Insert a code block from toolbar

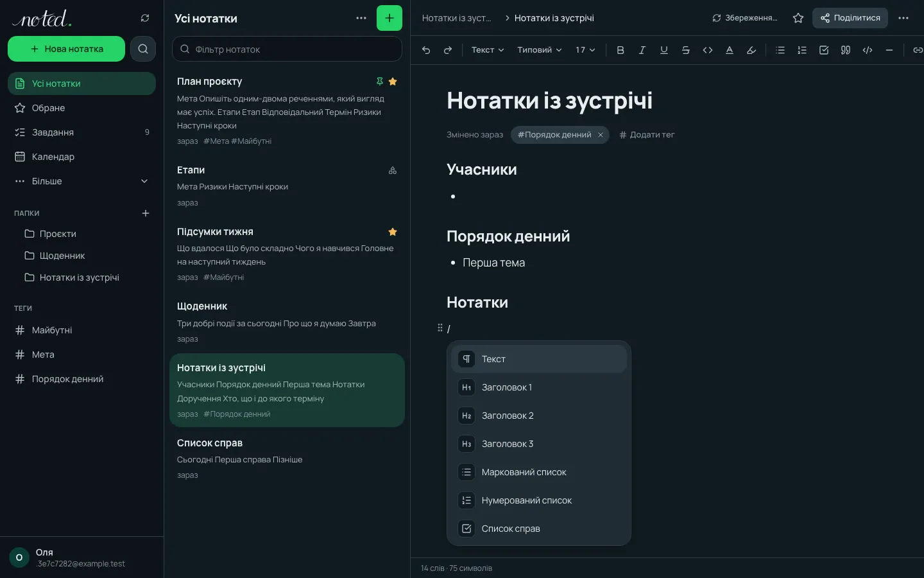[868, 50]
